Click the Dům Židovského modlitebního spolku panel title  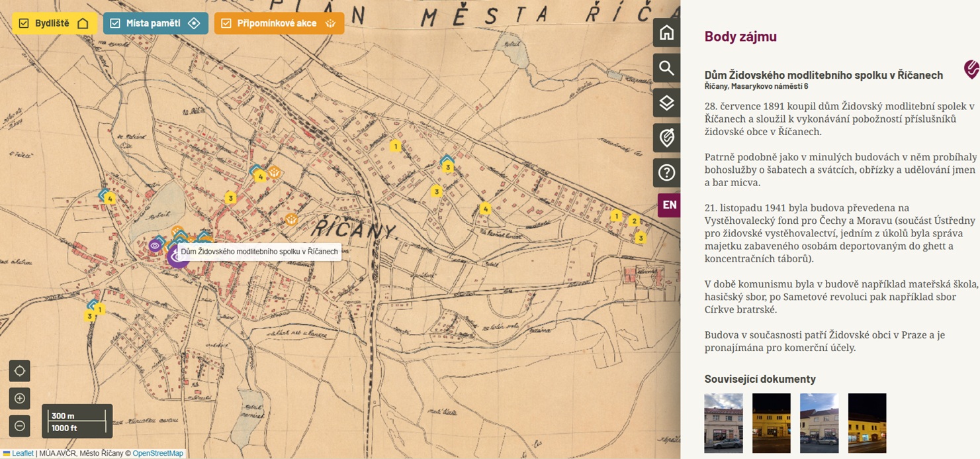(823, 75)
